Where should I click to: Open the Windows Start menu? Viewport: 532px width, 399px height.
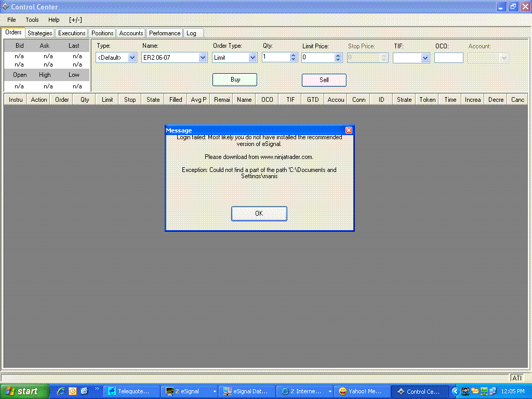point(24,391)
